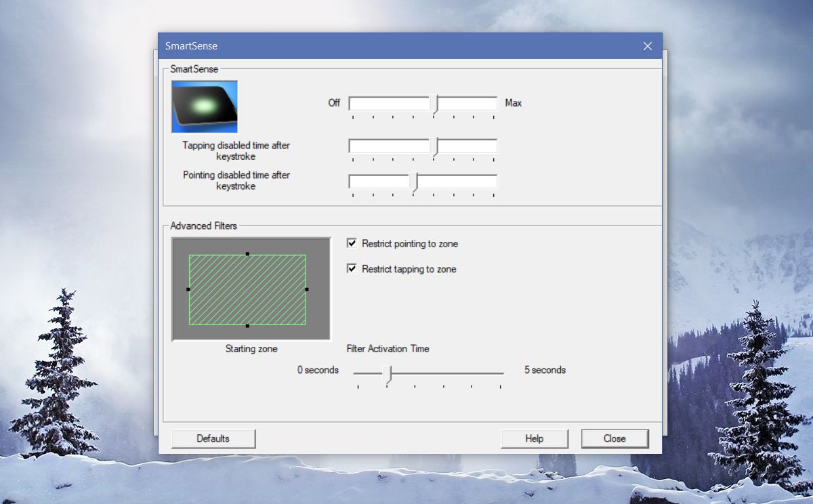The image size is (813, 504).
Task: Click the '5 seconds' label
Action: [x=545, y=370]
